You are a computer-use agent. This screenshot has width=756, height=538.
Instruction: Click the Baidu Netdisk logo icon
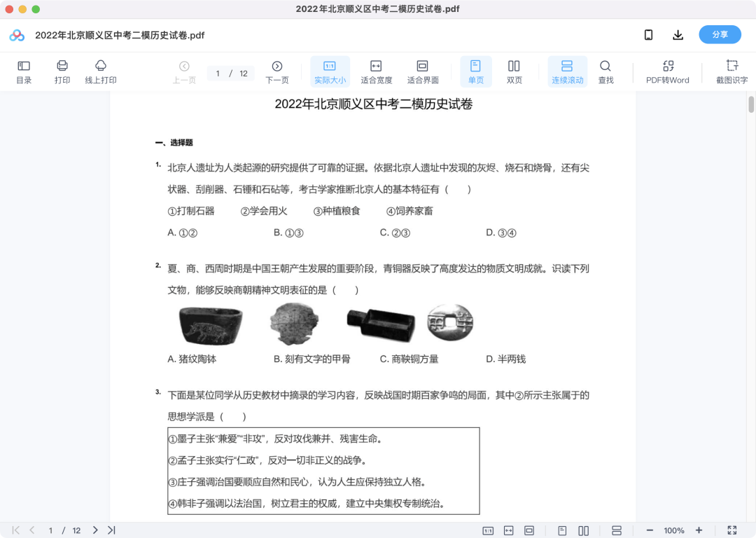(x=17, y=35)
